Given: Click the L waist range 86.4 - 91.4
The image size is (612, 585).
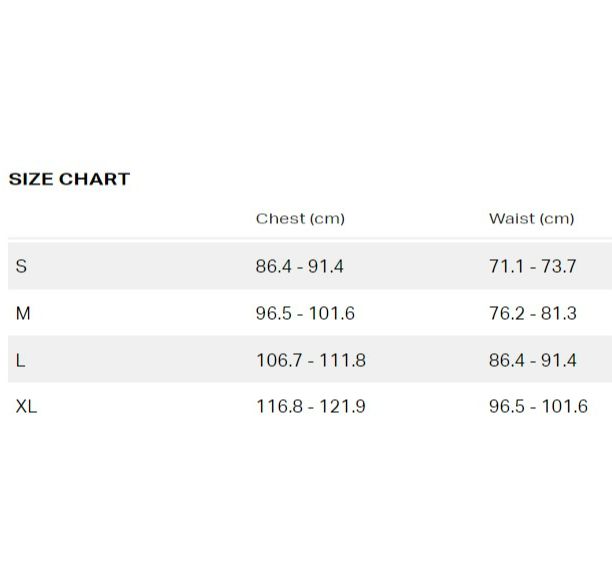Looking at the screenshot, I should (533, 360).
